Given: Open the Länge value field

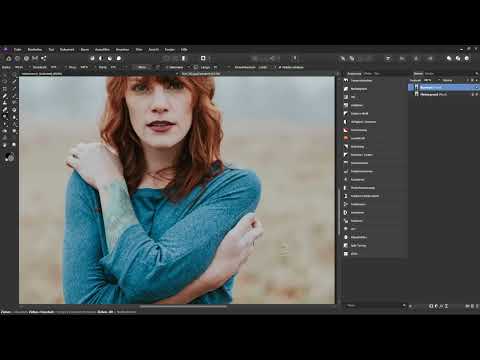Looking at the screenshot, I should [215, 67].
